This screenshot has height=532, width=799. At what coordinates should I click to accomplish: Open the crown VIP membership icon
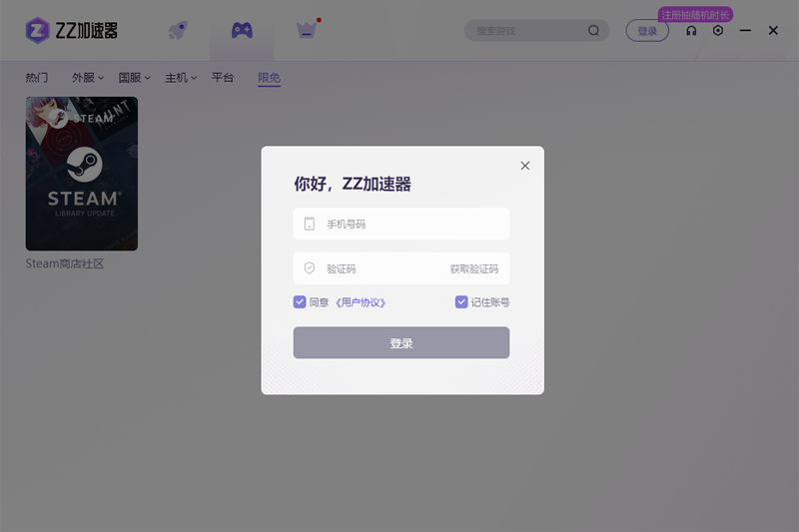[307, 30]
